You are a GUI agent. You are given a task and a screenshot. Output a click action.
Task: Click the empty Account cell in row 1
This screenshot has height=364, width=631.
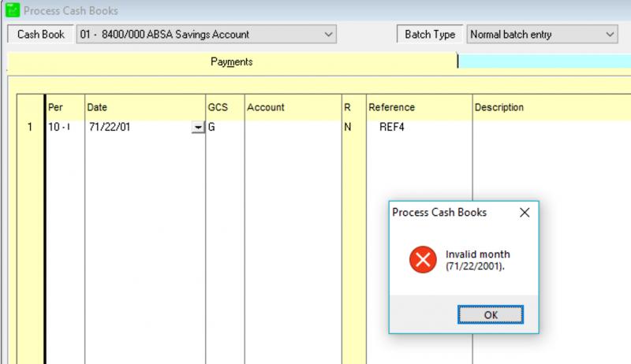(292, 127)
